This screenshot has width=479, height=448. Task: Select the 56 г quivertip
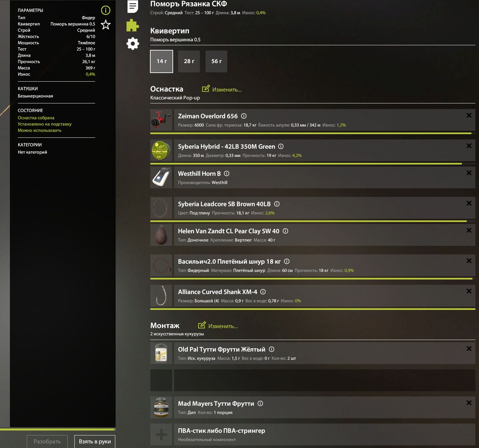216,61
